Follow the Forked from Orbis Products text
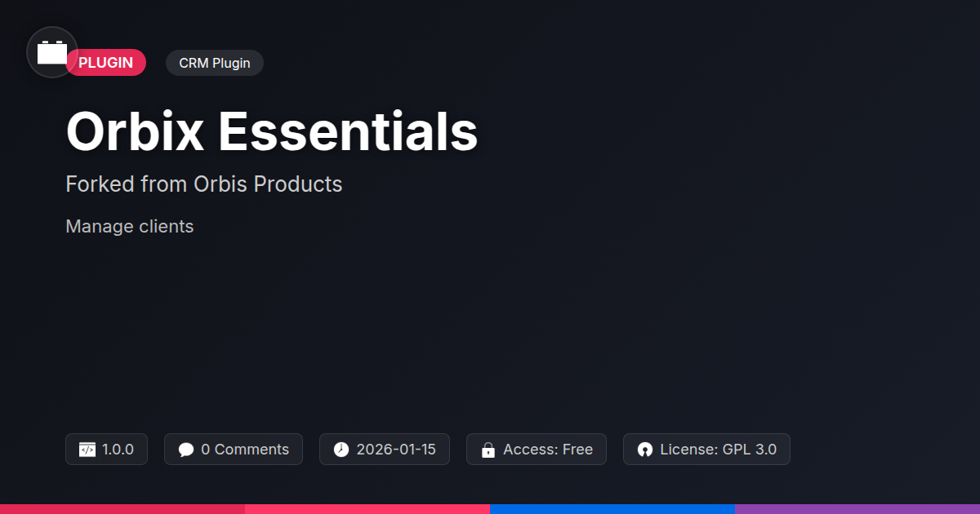Viewport: 980px width, 514px height. tap(204, 184)
